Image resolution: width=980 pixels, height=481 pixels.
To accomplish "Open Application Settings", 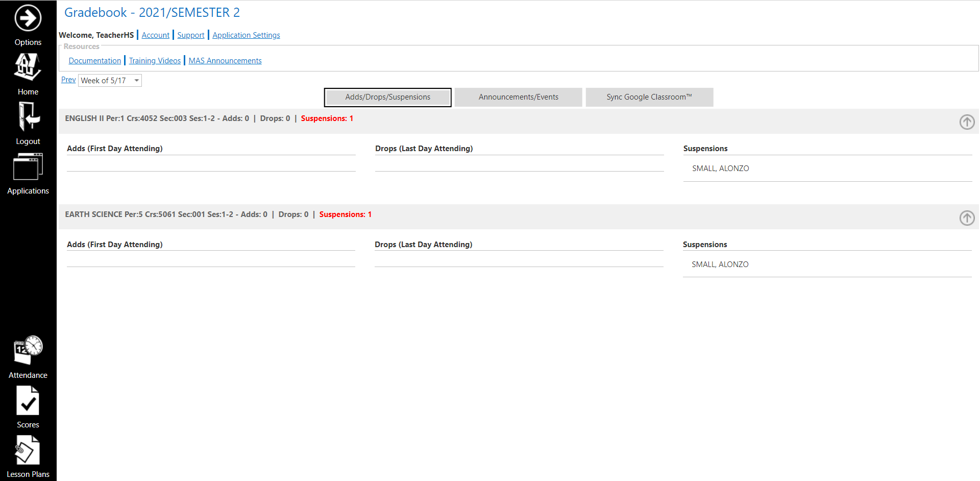I will [246, 35].
